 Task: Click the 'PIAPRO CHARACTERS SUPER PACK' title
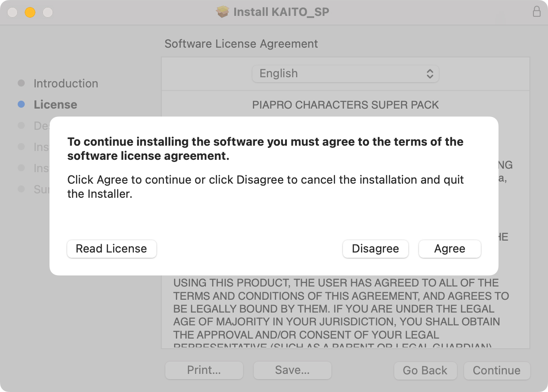coord(346,105)
